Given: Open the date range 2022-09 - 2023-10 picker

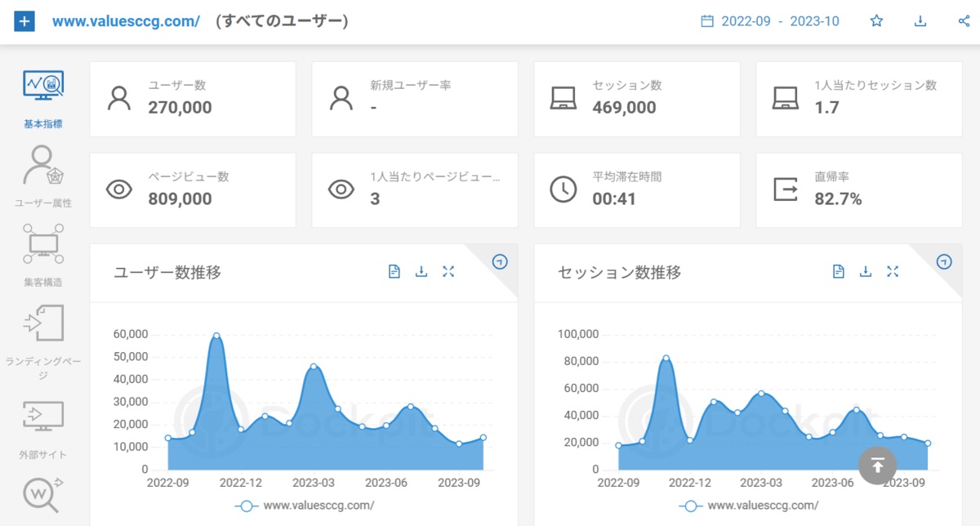Looking at the screenshot, I should (x=771, y=21).
